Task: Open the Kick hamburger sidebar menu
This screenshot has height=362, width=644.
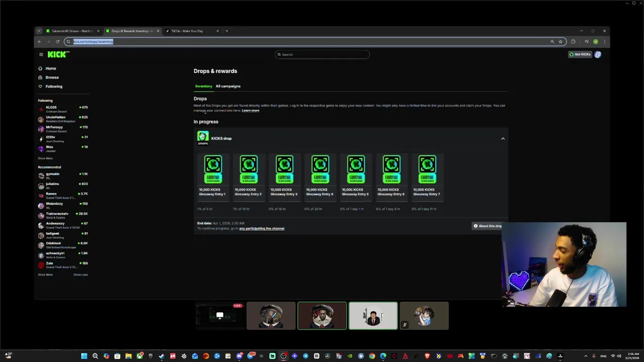Action: point(41,54)
